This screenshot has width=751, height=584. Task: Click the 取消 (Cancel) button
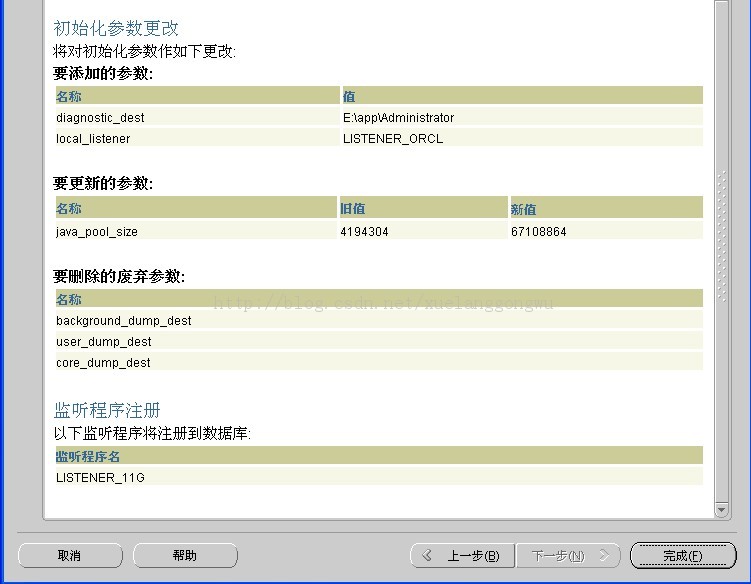70,555
